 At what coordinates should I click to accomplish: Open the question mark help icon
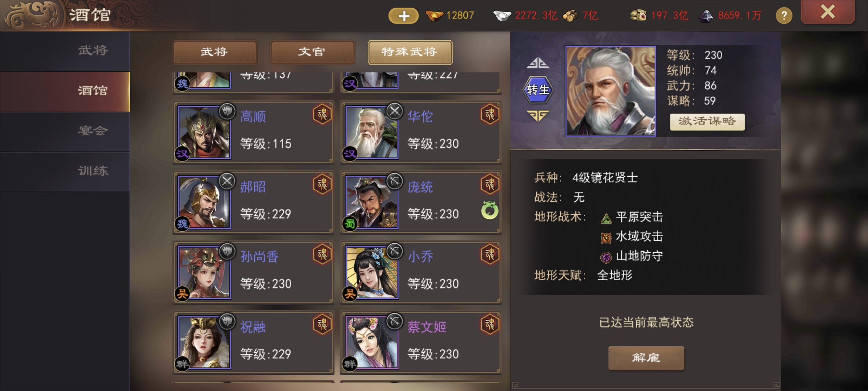(x=784, y=16)
